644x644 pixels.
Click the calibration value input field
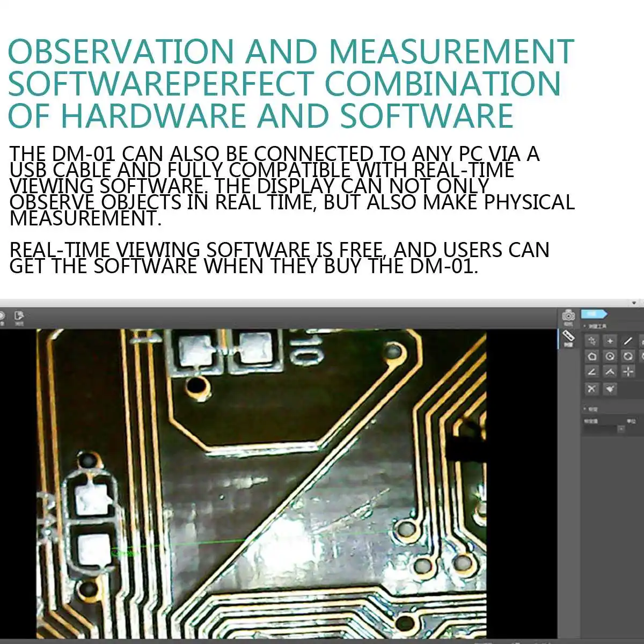pos(601,429)
